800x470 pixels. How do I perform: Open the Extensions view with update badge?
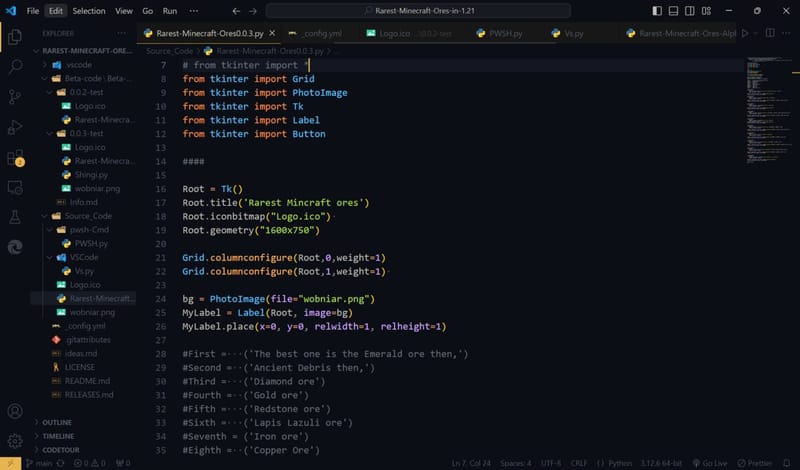click(x=15, y=158)
